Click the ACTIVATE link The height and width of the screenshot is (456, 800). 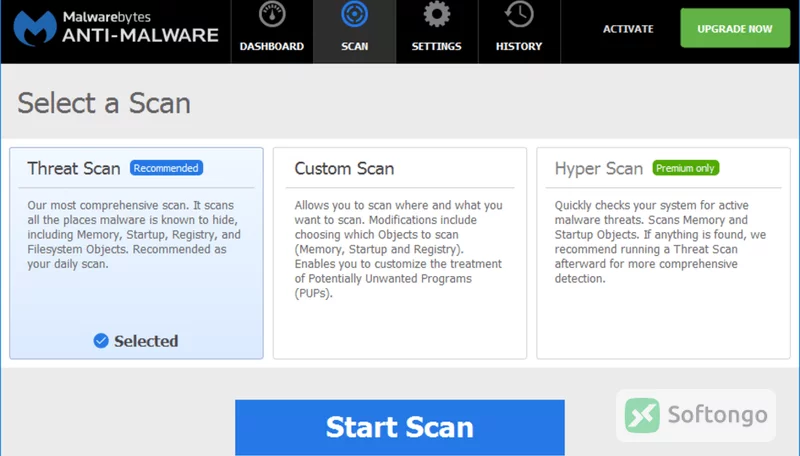628,29
